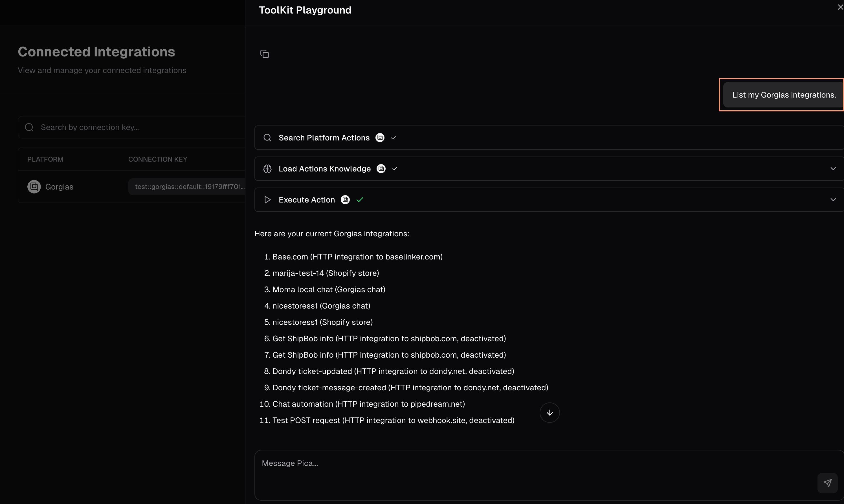The image size is (844, 504).
Task: Click the CONNECTION KEY column header
Action: 158,159
